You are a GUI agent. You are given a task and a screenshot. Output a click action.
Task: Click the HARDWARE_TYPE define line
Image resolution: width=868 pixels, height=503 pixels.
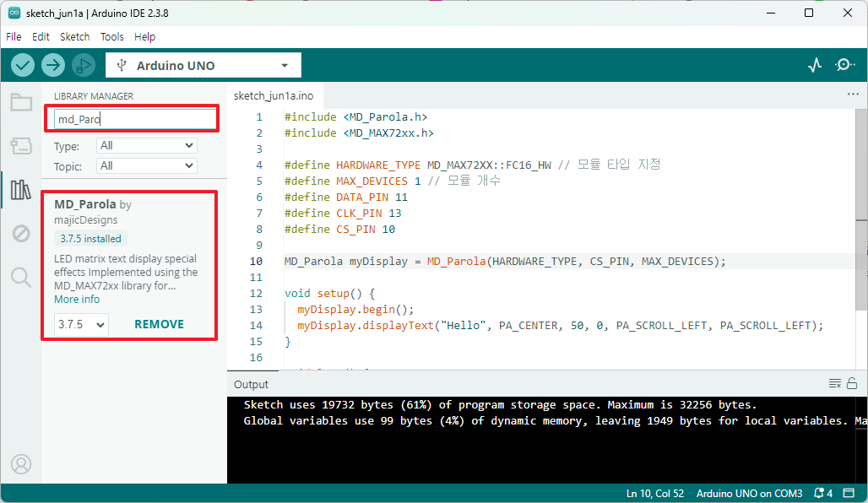point(472,165)
